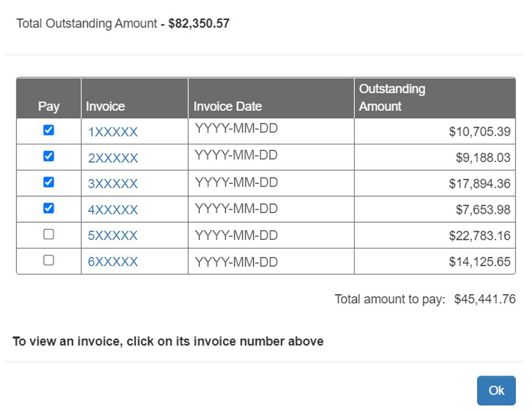View invoice 3XXXXX
Screen dimensions: 532x411
click(113, 183)
